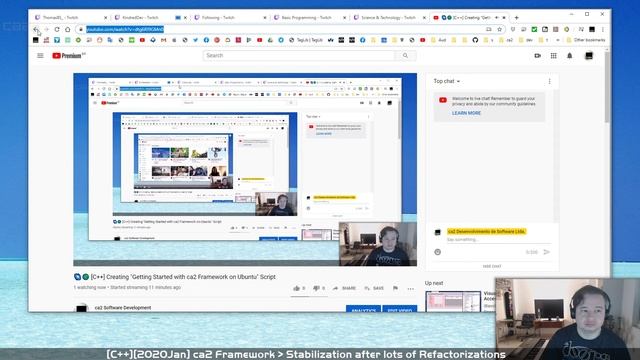The width and height of the screenshot is (640, 360).
Task: Click the green checkmark extension icon
Action: (x=534, y=29)
